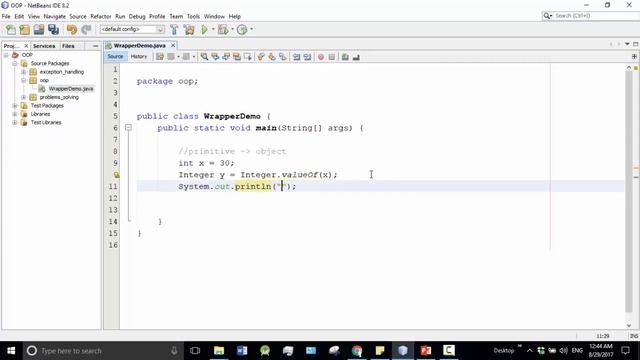This screenshot has width=640, height=360.
Task: Click the Open Project toolbar icon
Action: pos(39,29)
